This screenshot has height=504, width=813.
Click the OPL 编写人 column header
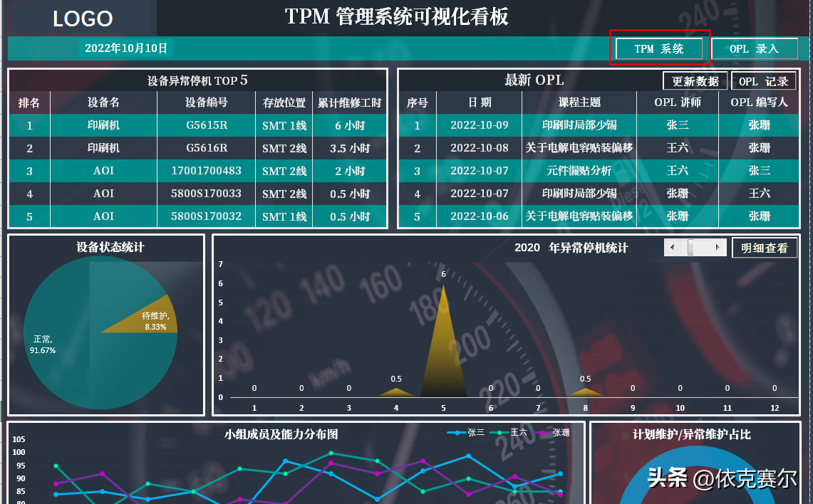[x=759, y=103]
